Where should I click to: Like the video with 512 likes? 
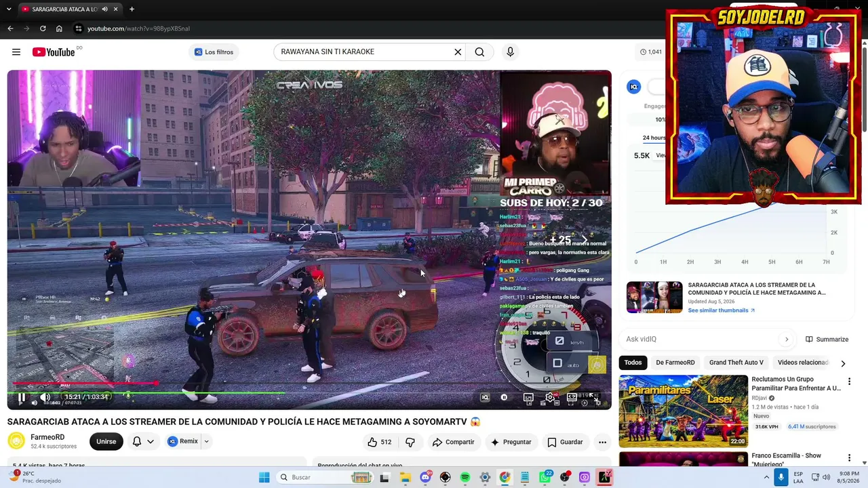coord(380,442)
